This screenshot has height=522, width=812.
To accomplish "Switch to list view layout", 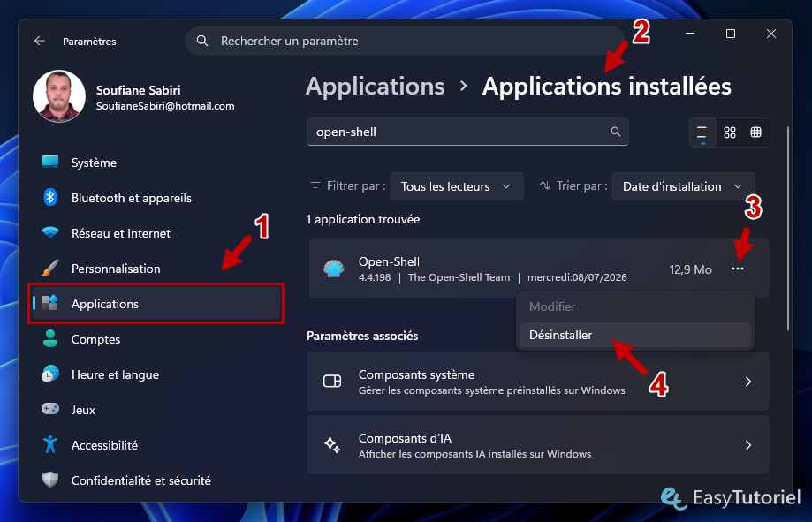I will tap(702, 132).
